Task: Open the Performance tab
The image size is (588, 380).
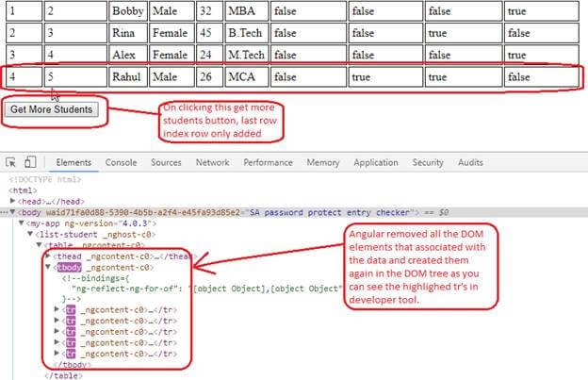Action: [x=268, y=162]
